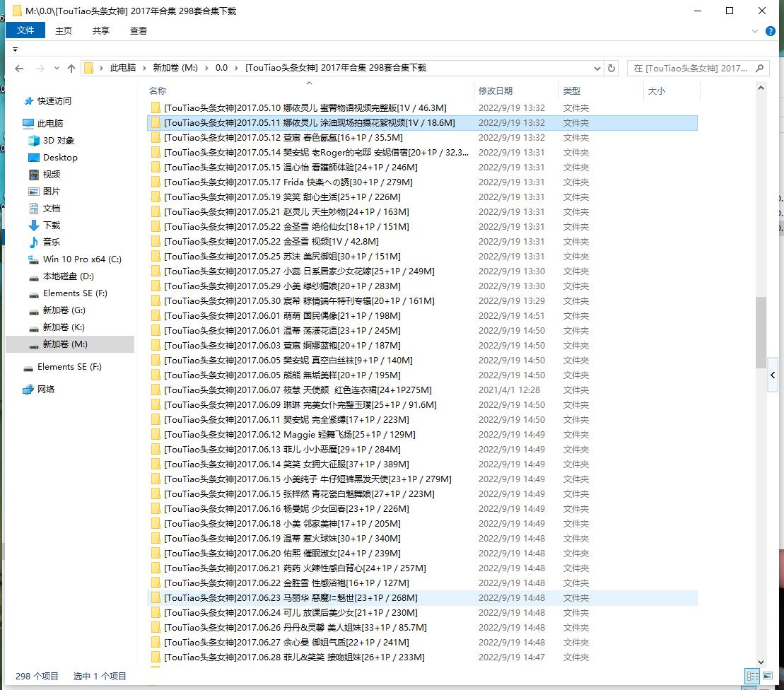Sort by the 名称 column header
This screenshot has height=690, width=784.
tap(158, 91)
